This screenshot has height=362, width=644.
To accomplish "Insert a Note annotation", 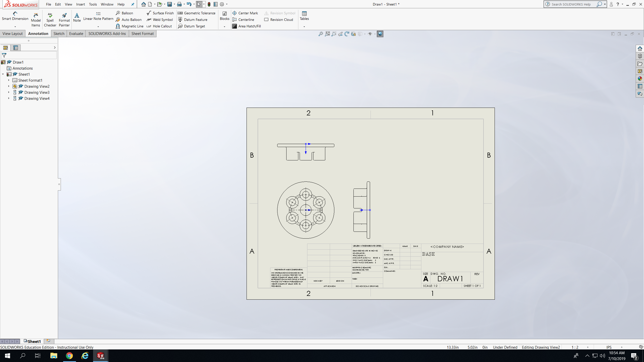I will pyautogui.click(x=77, y=17).
